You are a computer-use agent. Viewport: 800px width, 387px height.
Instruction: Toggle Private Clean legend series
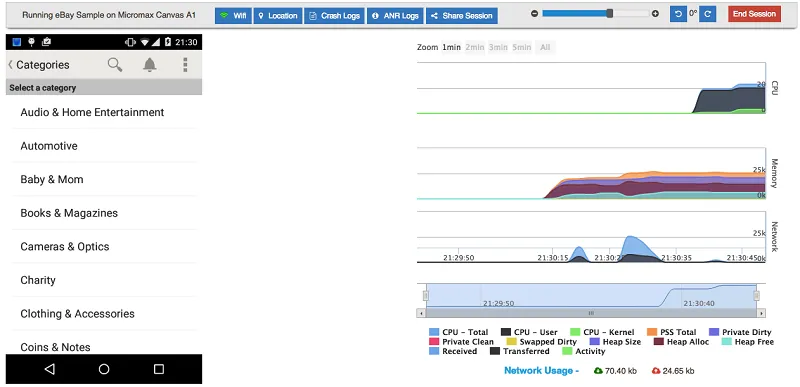tap(461, 342)
